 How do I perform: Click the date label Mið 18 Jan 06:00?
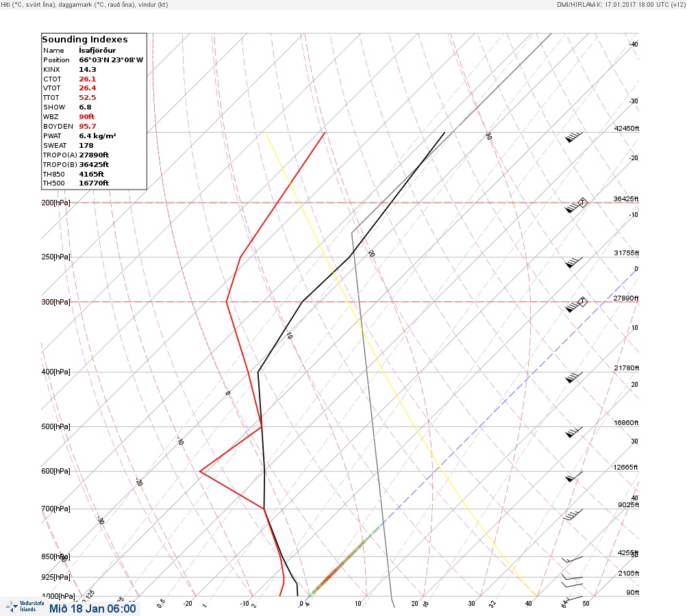click(92, 608)
